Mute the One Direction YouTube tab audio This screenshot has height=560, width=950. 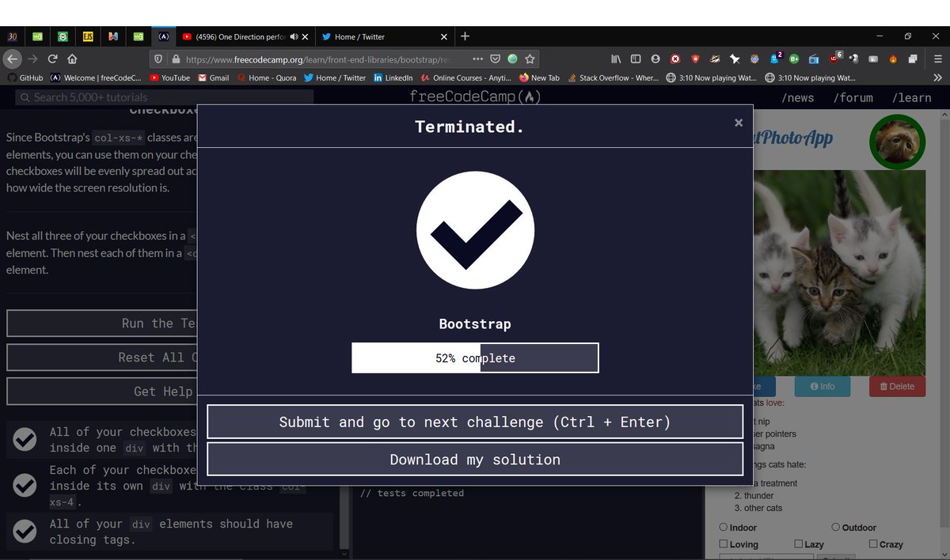(x=295, y=36)
